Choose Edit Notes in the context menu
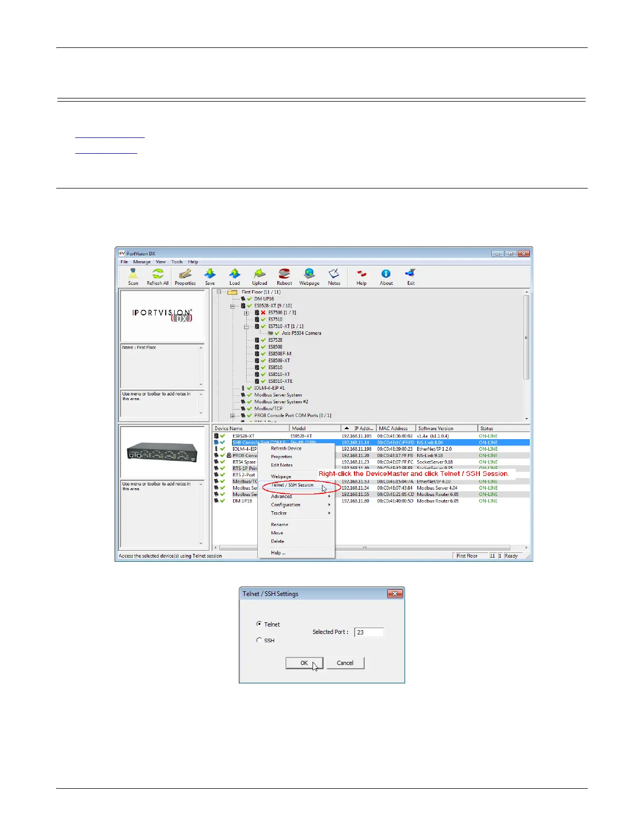This screenshot has height=834, width=644. (x=297, y=465)
